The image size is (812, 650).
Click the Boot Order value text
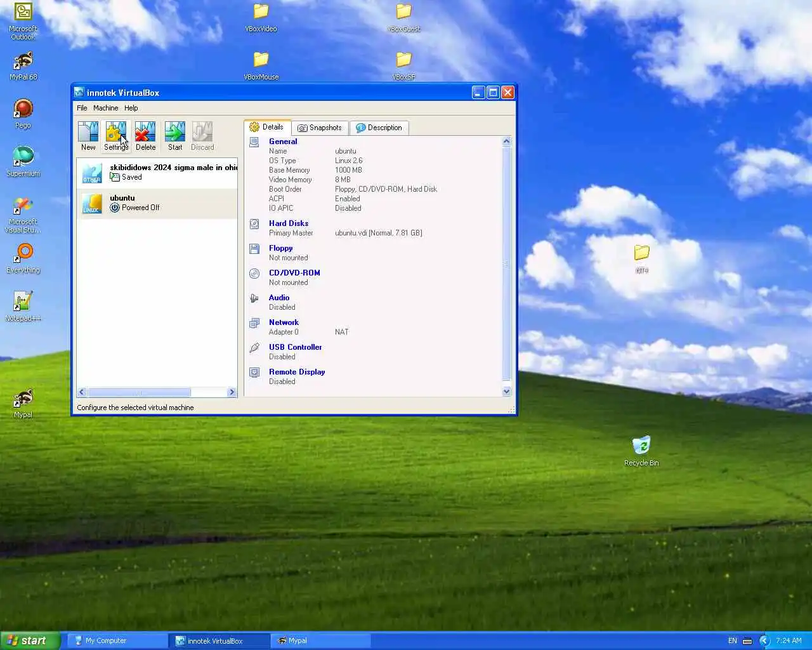[386, 189]
